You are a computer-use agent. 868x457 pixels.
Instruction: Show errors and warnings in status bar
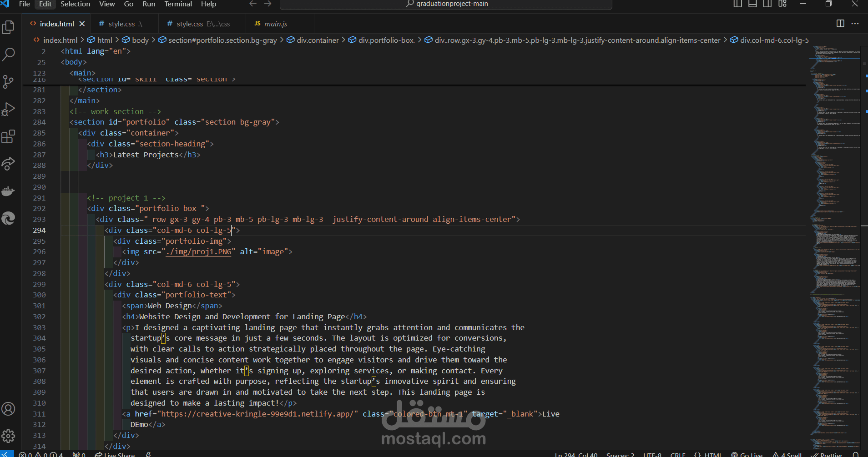41,454
